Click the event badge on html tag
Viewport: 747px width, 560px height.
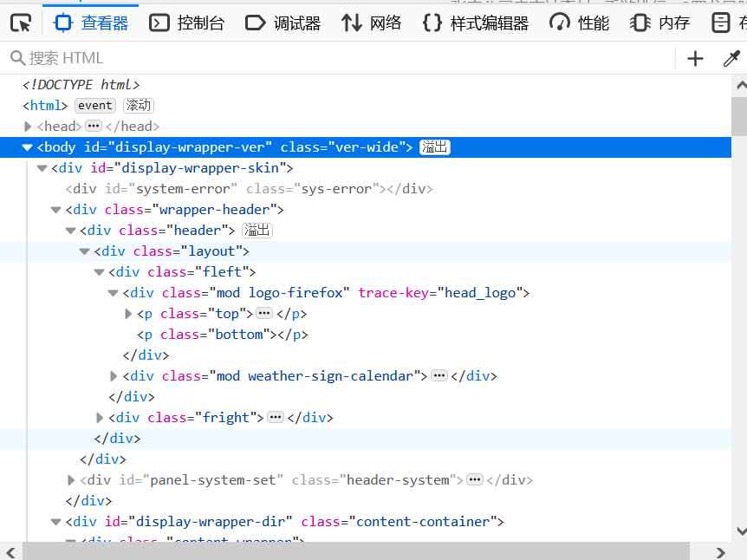coord(94,106)
